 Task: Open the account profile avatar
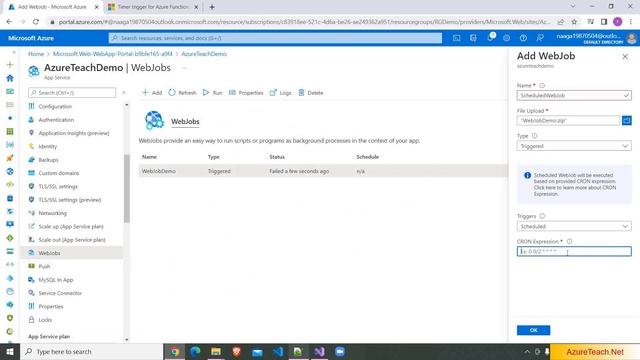[x=632, y=38]
